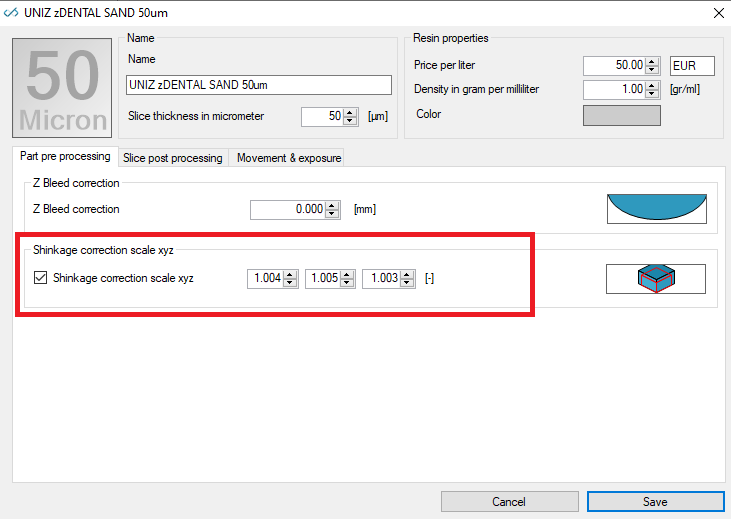
Task: Click the Save button
Action: (x=655, y=502)
